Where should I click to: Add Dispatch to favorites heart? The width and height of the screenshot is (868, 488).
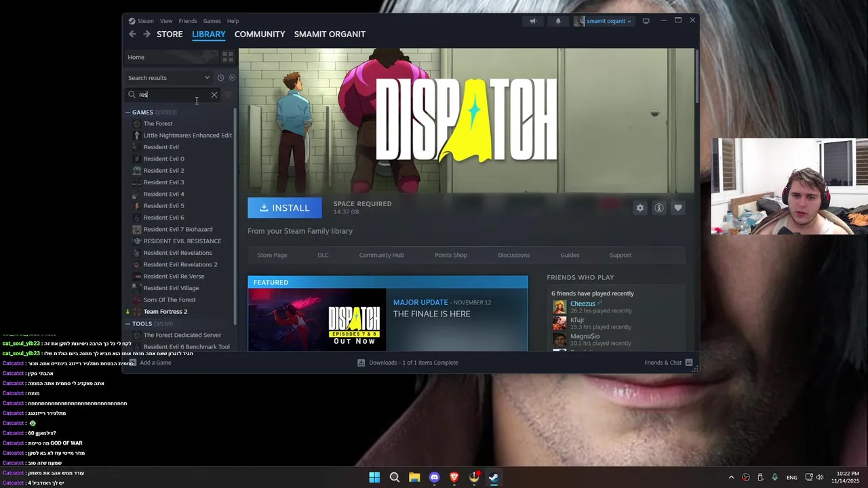point(677,208)
